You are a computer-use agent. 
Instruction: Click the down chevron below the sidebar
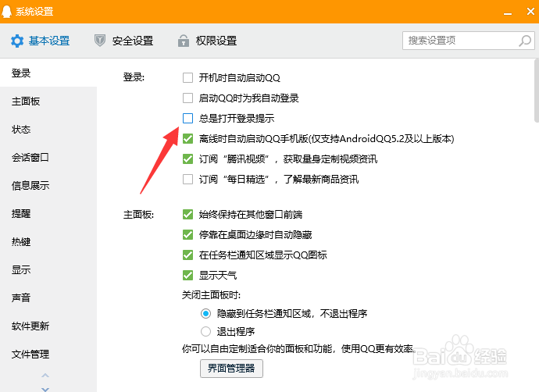click(x=45, y=389)
